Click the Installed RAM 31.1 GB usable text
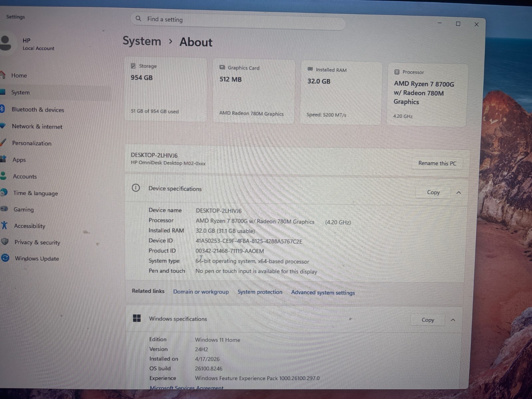This screenshot has height=399, width=532. (x=225, y=231)
